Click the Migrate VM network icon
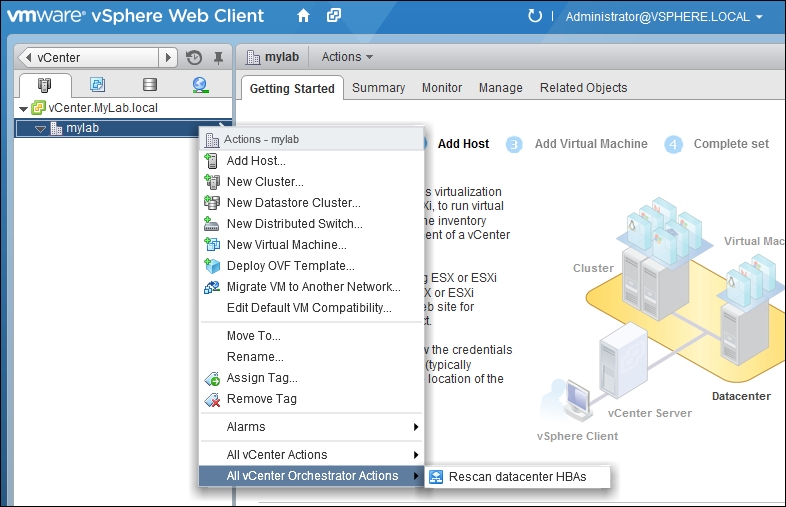 (212, 287)
